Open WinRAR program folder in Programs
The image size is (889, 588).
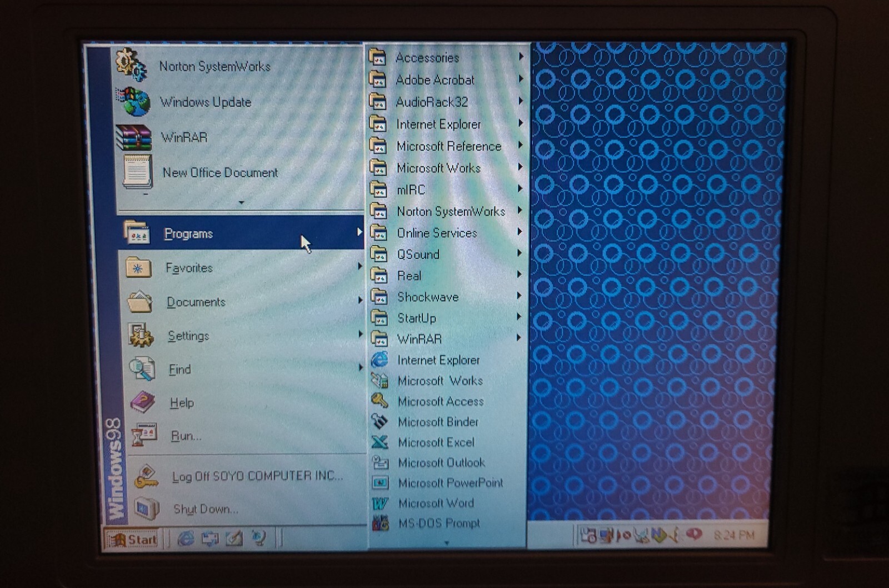[446, 338]
